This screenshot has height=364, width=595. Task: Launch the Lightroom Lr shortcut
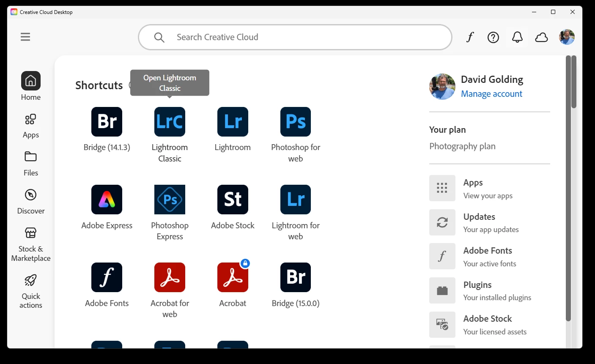tap(233, 122)
